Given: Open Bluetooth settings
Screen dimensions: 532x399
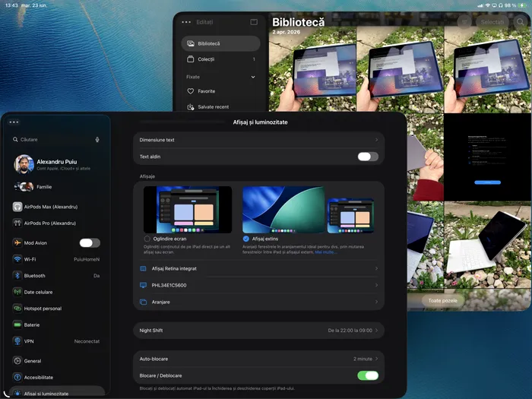Looking at the screenshot, I should click(57, 275).
